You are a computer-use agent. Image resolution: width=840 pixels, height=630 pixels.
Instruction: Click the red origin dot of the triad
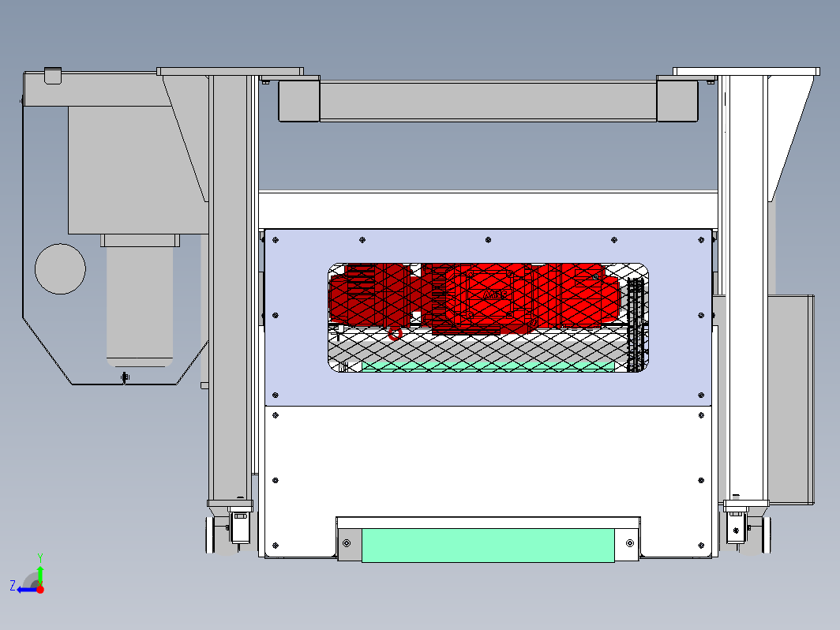point(40,589)
